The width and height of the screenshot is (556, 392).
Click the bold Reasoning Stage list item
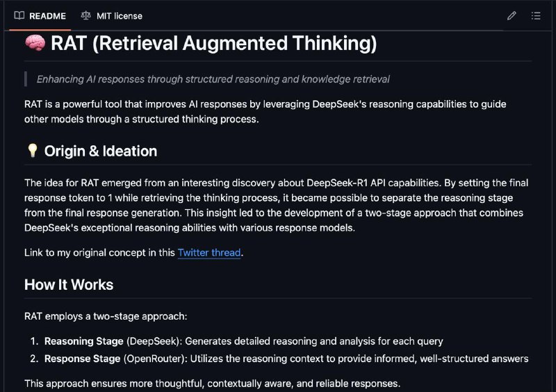point(83,341)
